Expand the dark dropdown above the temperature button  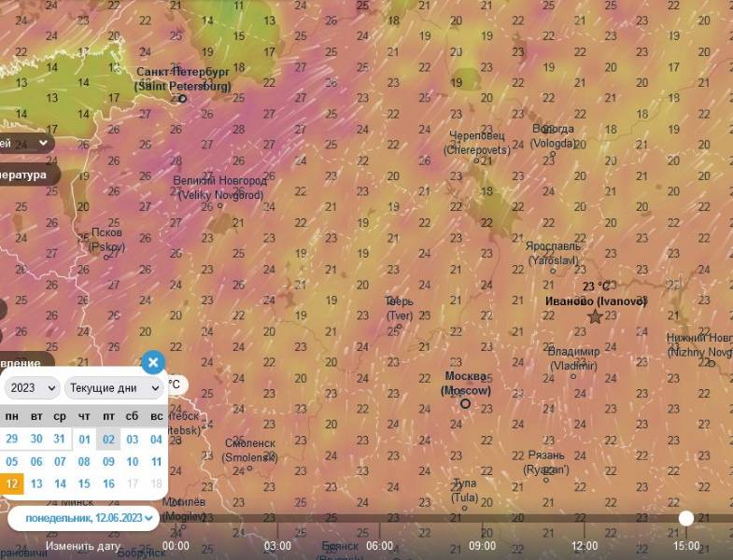tap(28, 144)
